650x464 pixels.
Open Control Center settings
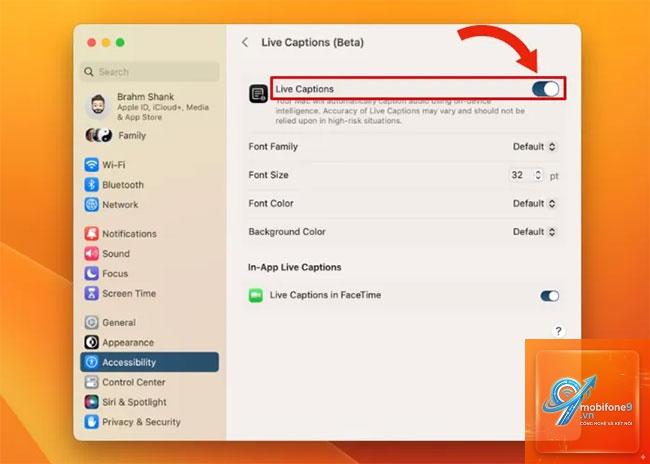(x=149, y=382)
